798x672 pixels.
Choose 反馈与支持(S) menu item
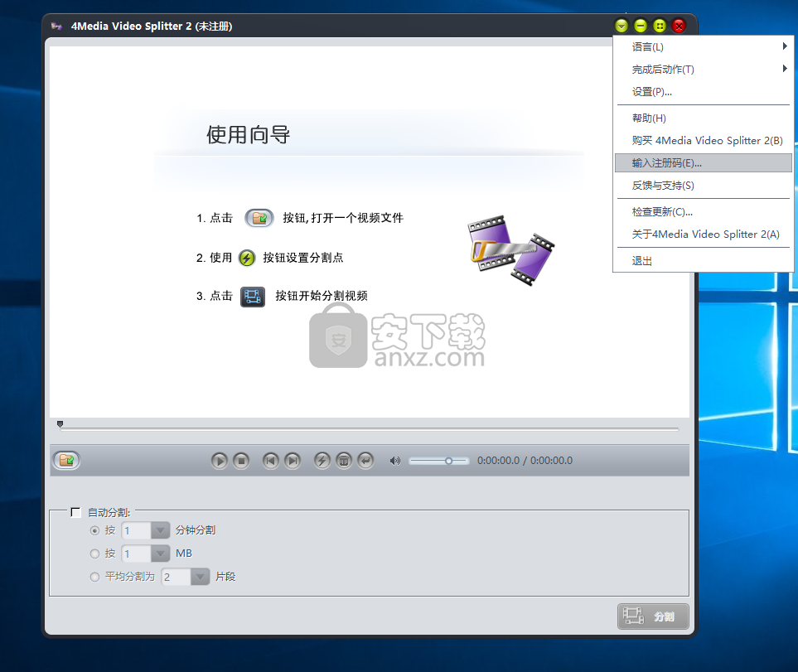coord(704,185)
